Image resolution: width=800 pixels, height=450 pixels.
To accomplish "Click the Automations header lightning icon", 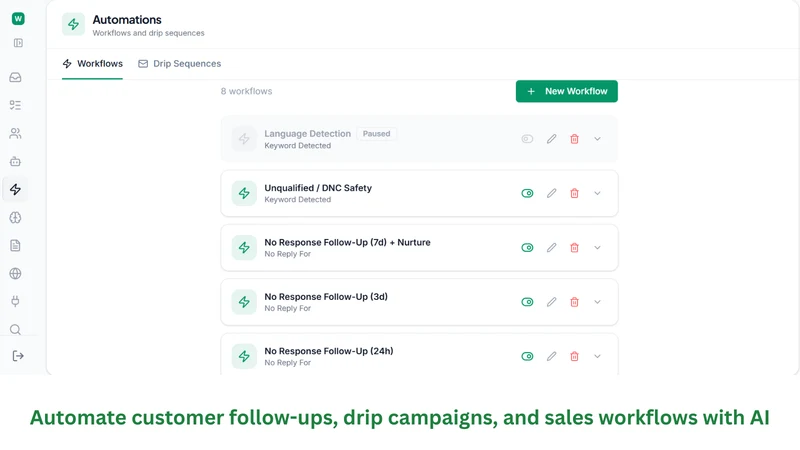I will click(x=73, y=24).
